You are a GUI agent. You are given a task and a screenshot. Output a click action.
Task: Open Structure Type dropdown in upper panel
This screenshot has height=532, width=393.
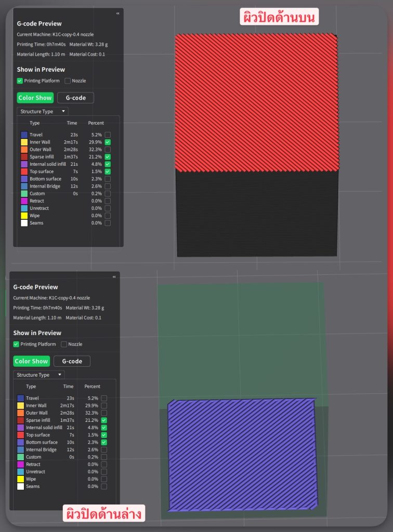42,111
